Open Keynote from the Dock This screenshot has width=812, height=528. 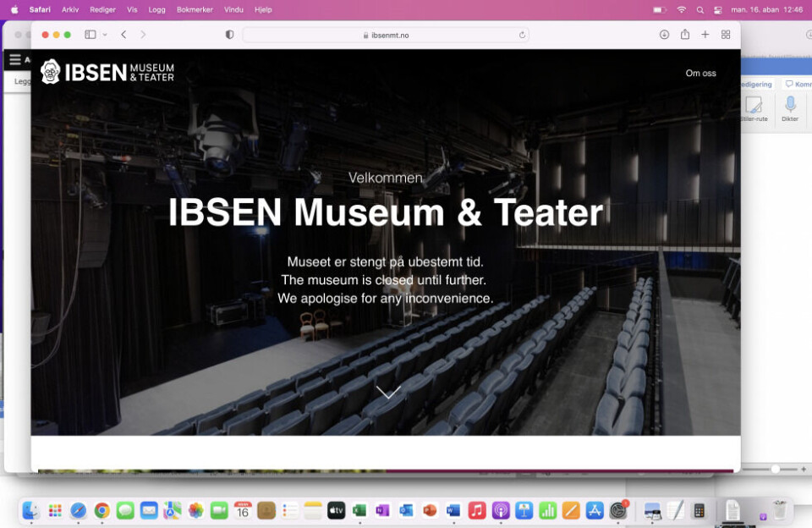tap(524, 510)
